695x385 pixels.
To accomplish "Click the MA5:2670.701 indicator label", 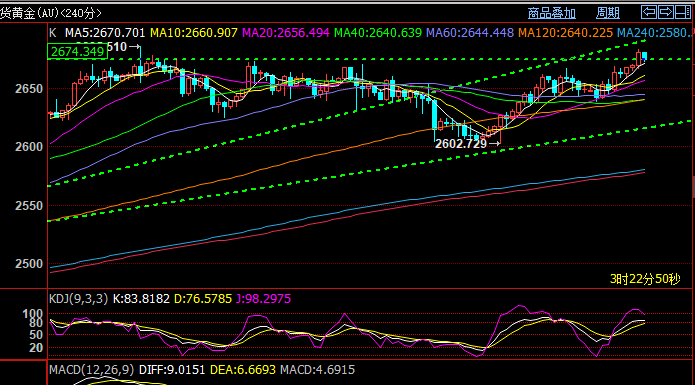I will point(105,33).
